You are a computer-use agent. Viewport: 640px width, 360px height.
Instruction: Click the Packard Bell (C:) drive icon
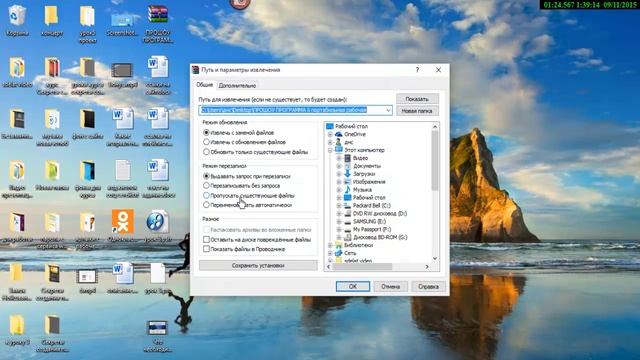click(x=347, y=205)
